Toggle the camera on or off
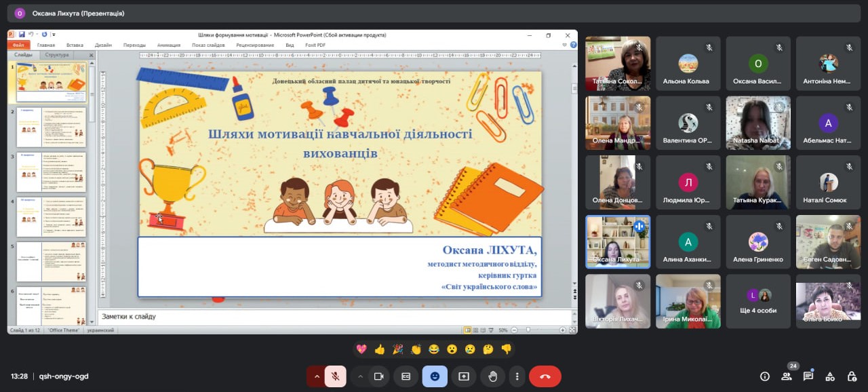This screenshot has height=392, width=868. tap(379, 376)
